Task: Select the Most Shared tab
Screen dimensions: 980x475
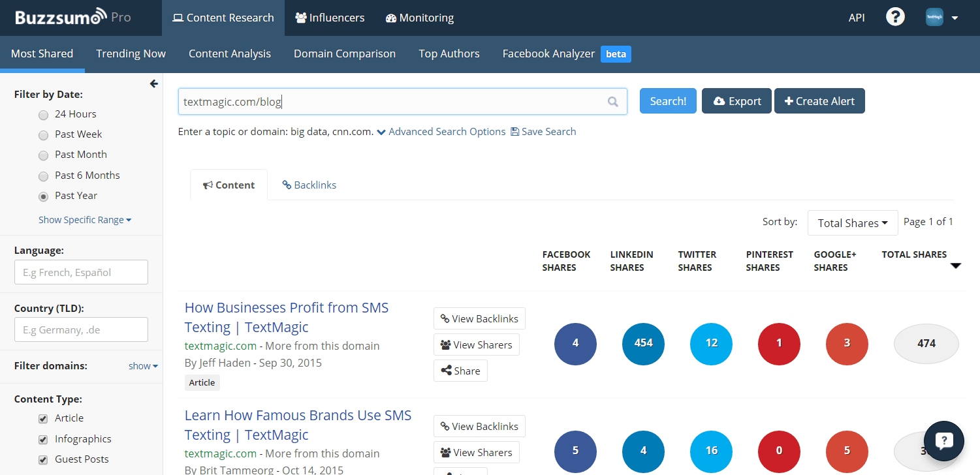Action: point(42,54)
